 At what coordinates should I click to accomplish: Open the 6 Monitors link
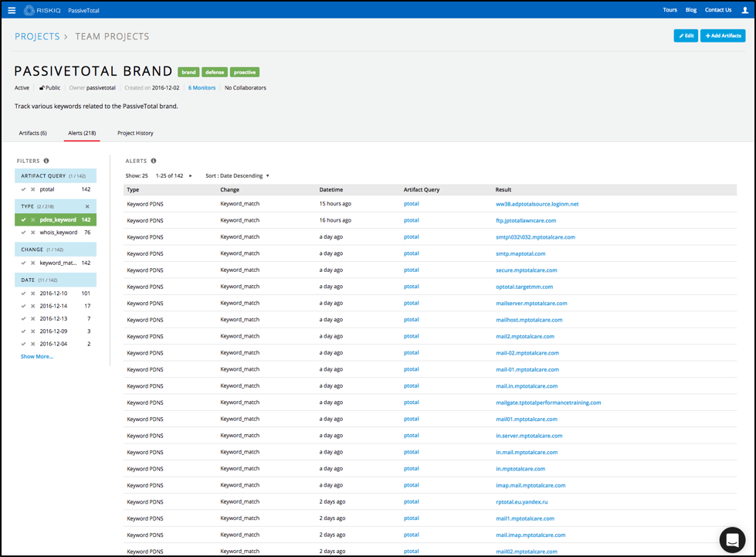click(202, 88)
